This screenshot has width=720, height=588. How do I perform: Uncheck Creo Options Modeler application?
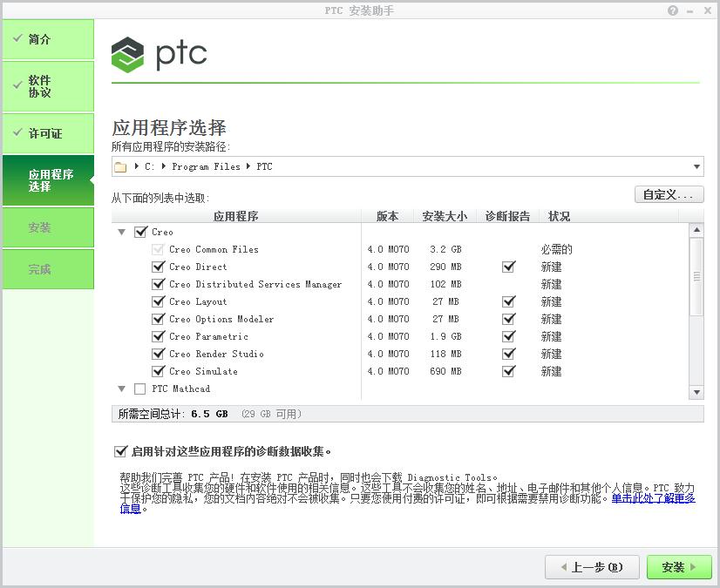pyautogui.click(x=158, y=319)
